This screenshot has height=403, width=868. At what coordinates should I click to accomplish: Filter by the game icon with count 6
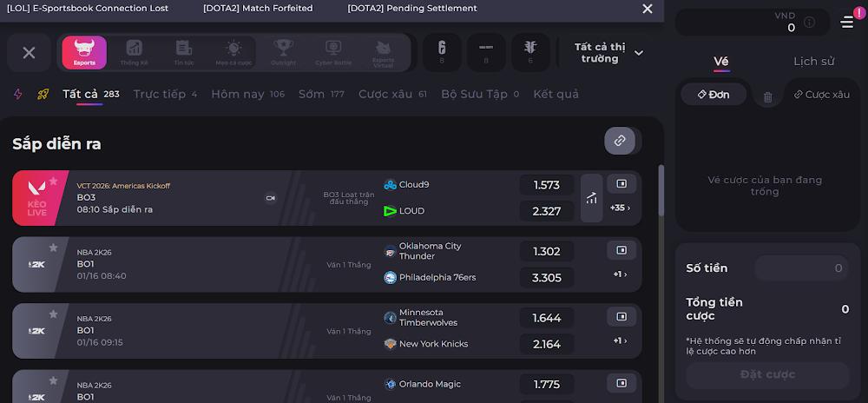coord(530,53)
